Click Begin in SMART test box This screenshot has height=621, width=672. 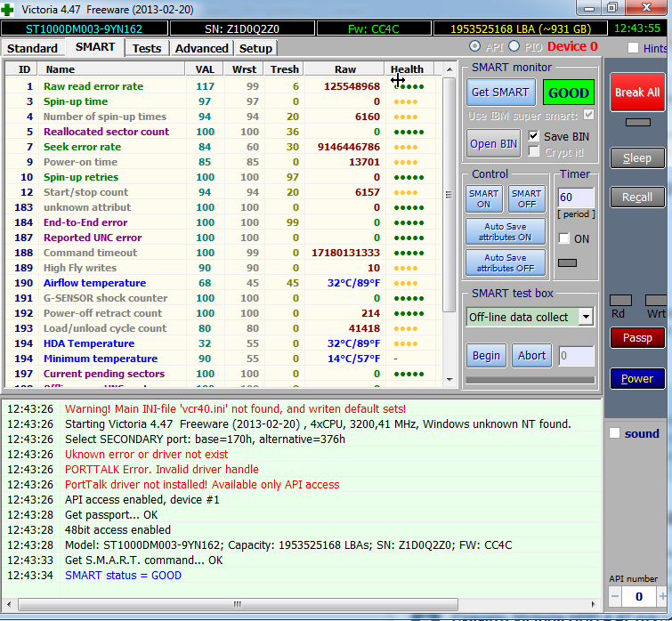(486, 356)
